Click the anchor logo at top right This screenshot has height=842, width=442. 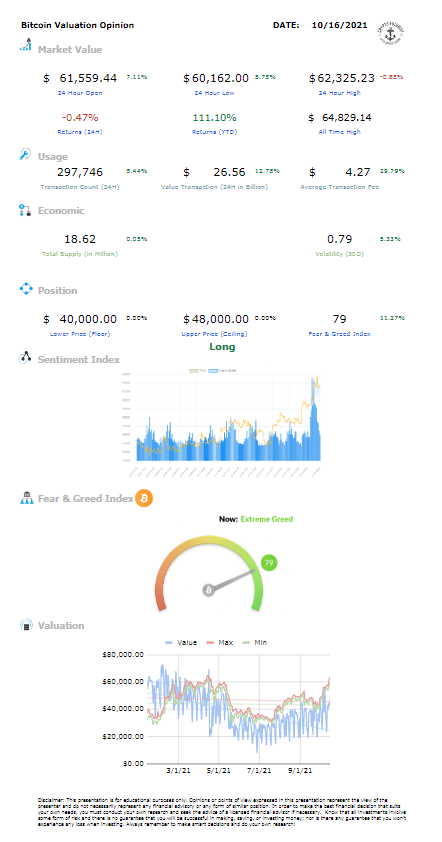[x=391, y=32]
